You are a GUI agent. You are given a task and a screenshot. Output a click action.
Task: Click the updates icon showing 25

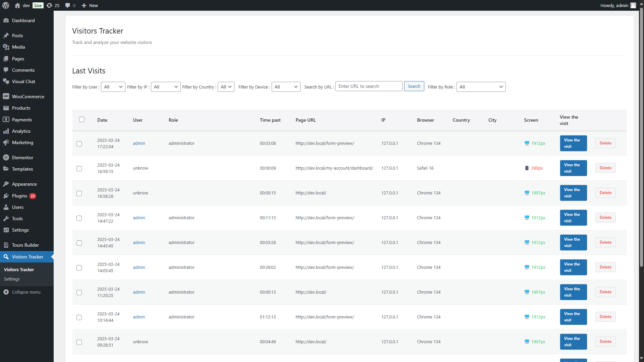click(50, 5)
